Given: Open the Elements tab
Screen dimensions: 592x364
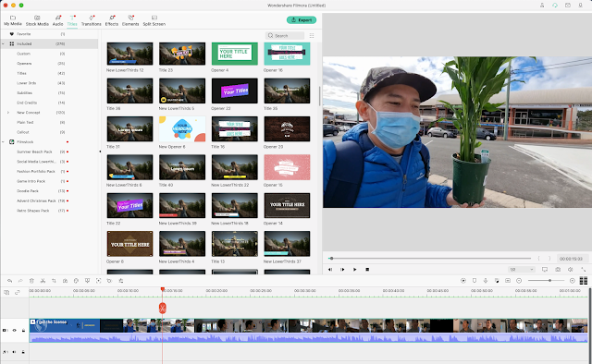Looking at the screenshot, I should tap(130, 20).
